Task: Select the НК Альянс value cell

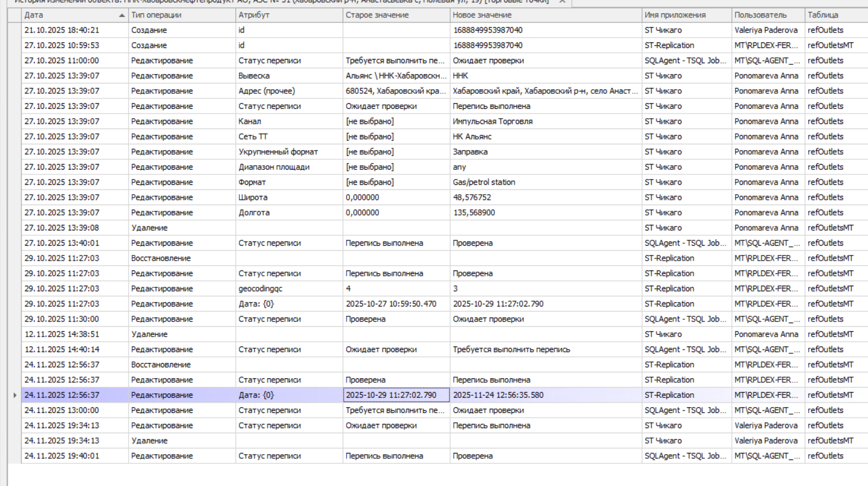Action: click(x=546, y=137)
